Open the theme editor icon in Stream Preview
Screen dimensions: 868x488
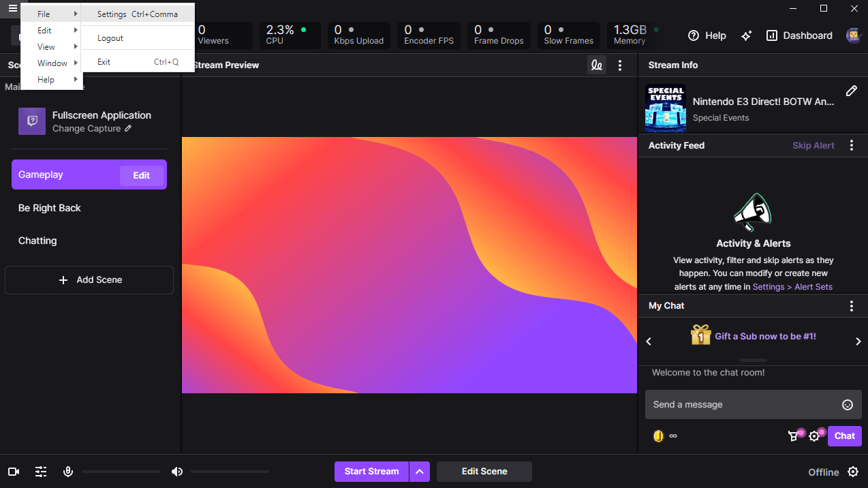point(596,65)
